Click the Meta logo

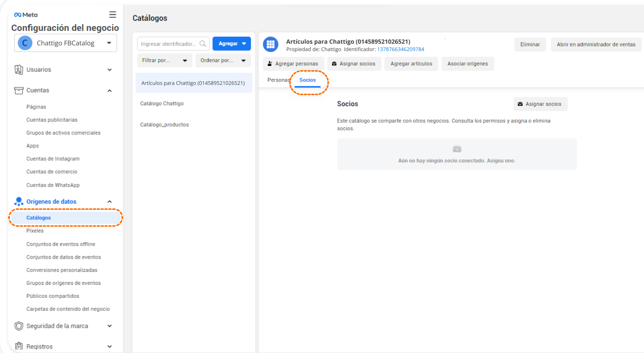pos(26,15)
